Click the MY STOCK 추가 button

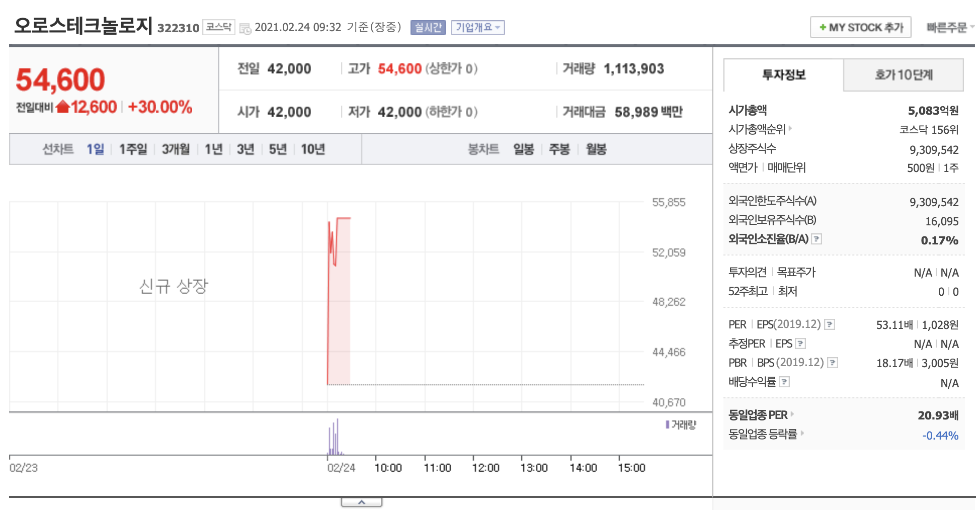(861, 27)
